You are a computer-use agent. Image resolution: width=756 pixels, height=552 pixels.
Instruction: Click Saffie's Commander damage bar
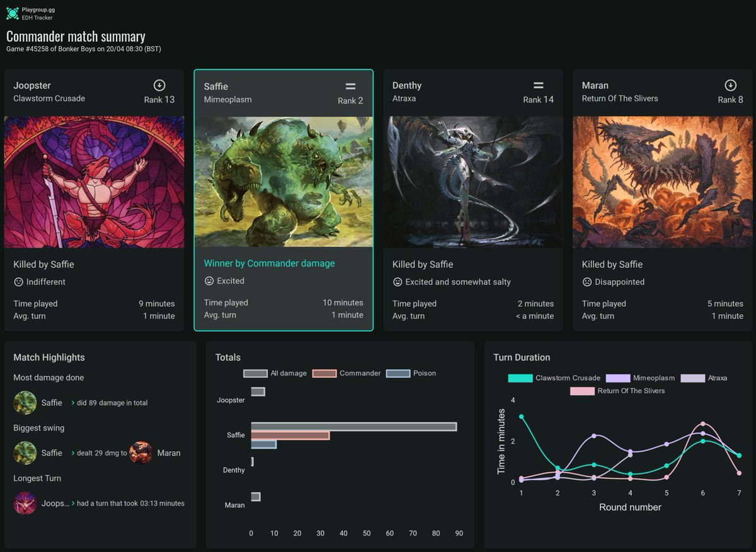point(290,435)
